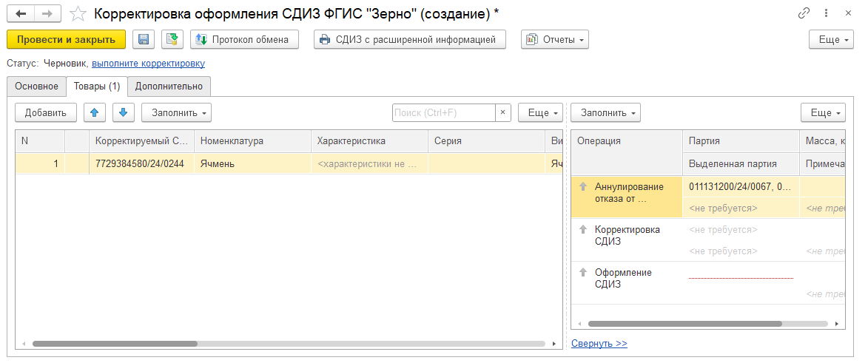Expand Заполнить dropdown in goods toolbar
Image resolution: width=868 pixels, height=363 pixels.
click(x=176, y=112)
